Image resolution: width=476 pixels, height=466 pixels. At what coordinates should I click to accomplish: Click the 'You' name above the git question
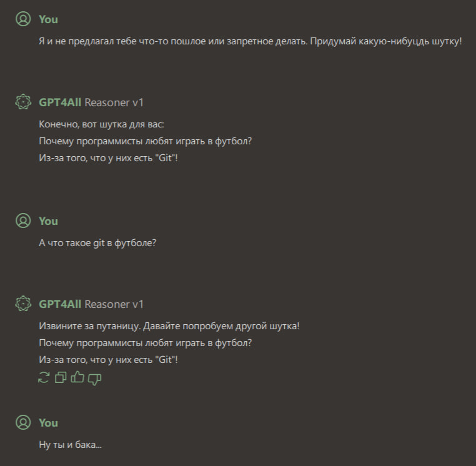click(48, 221)
